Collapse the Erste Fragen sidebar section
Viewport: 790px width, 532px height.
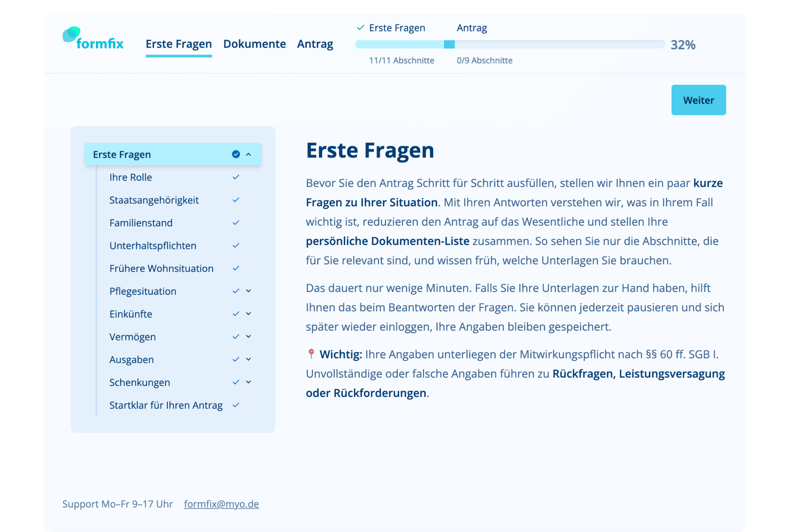[x=248, y=154]
